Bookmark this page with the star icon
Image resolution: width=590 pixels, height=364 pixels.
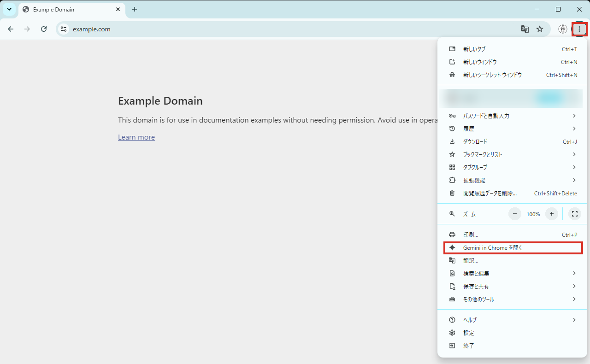540,29
